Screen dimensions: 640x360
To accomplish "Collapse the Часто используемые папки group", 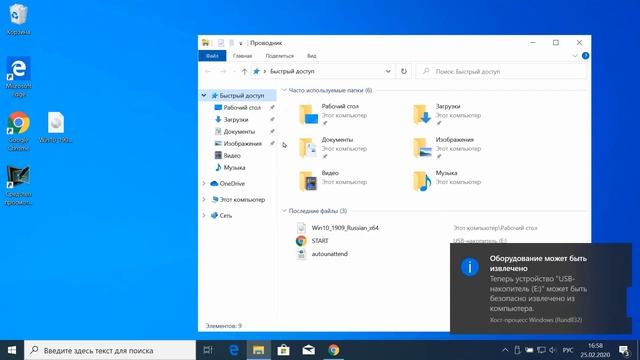I will pos(284,90).
